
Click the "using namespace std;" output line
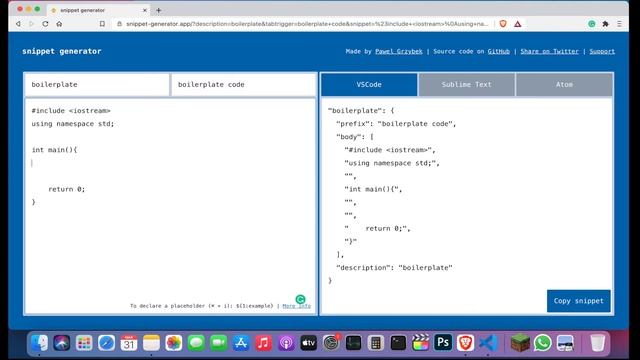click(392, 163)
